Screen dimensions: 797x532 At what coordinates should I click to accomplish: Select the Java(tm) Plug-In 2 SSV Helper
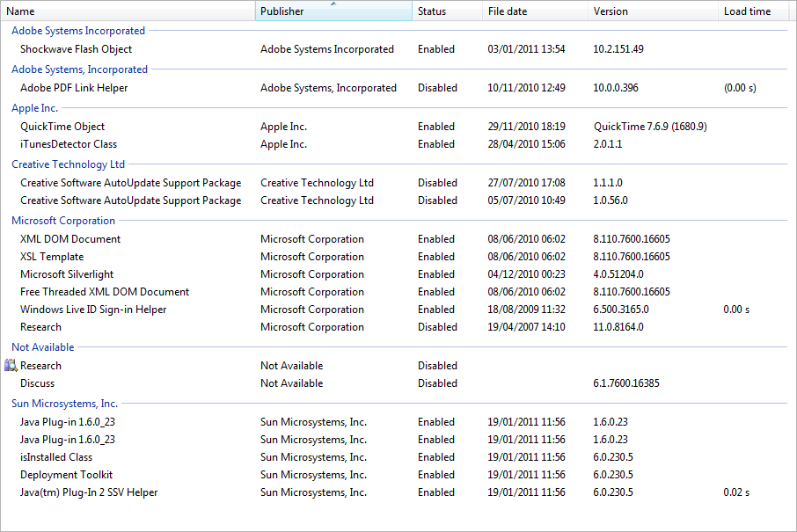coord(398,492)
